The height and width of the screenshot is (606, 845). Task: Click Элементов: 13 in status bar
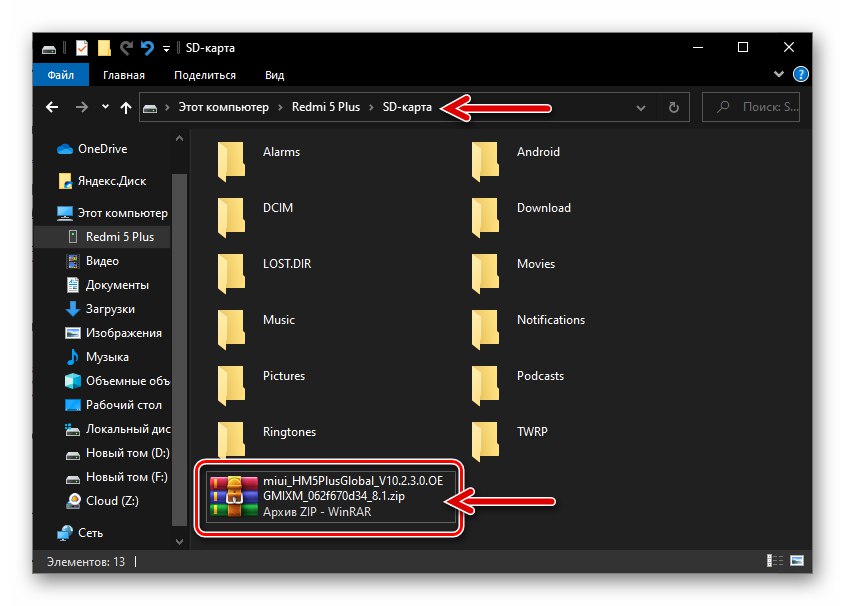[x=86, y=562]
